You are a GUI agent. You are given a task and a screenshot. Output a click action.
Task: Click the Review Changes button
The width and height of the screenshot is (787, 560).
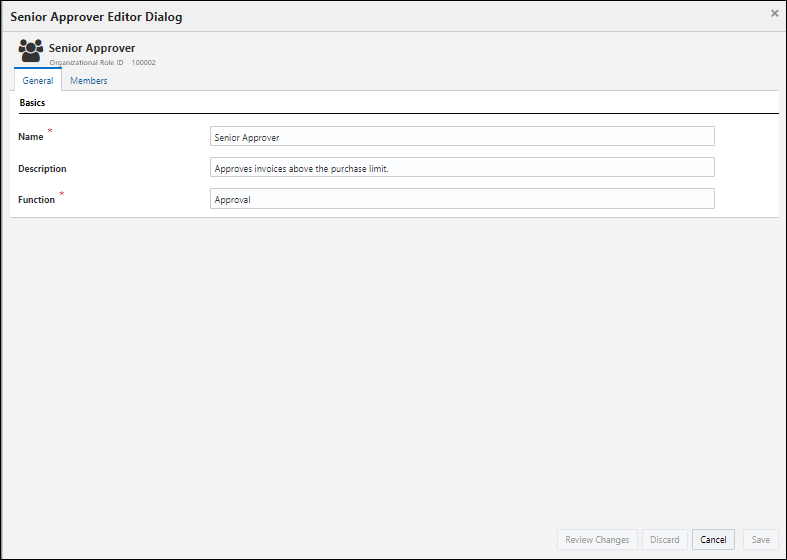(x=597, y=539)
